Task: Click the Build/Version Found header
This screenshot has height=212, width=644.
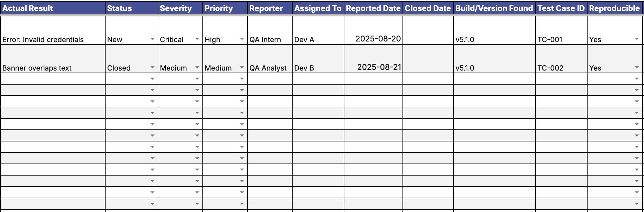Action: coord(494,8)
